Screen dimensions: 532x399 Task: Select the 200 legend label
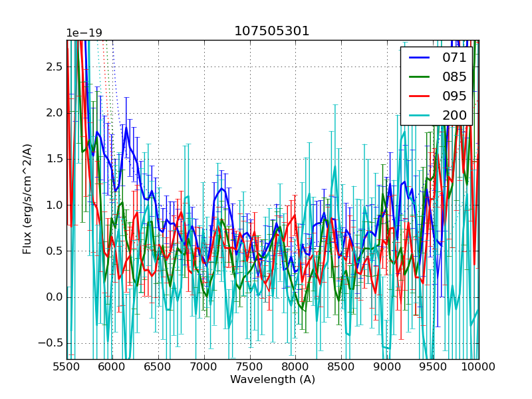(x=454, y=115)
